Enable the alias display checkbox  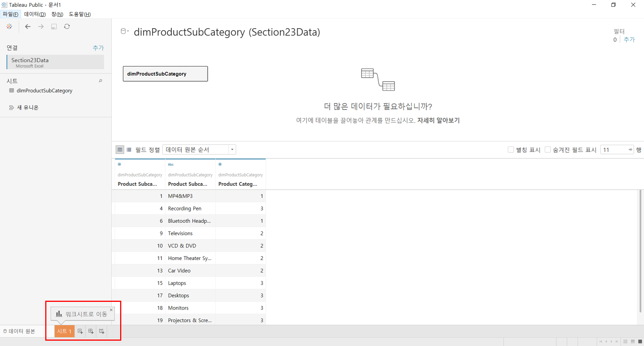(511, 150)
